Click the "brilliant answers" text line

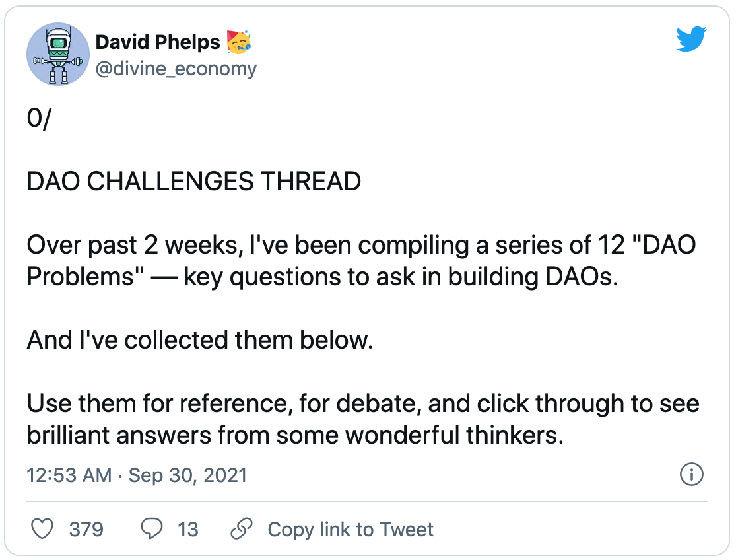tap(295, 435)
